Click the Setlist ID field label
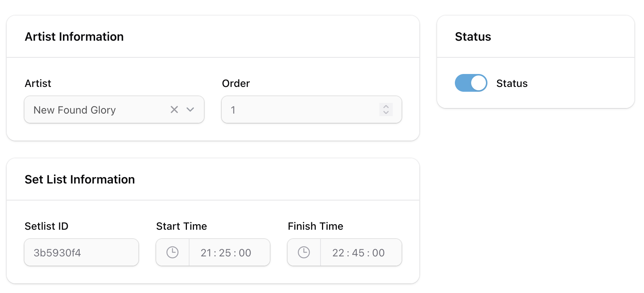This screenshot has height=293, width=644. pos(46,226)
